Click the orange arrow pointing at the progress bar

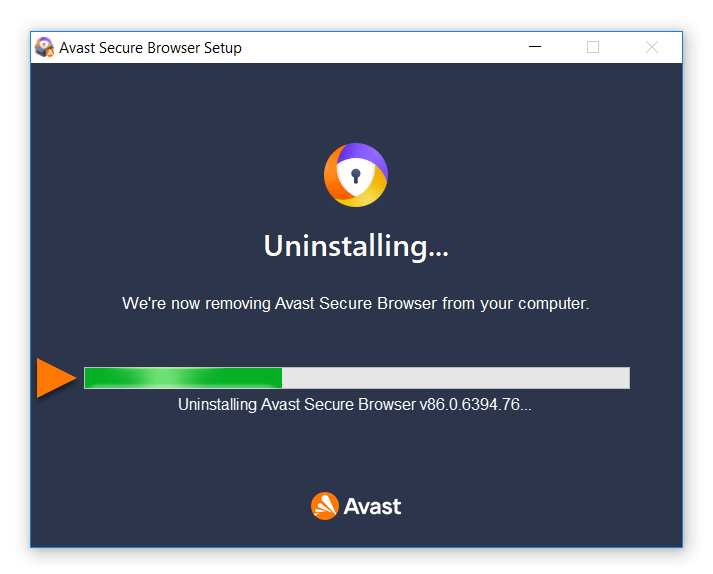tap(56, 377)
